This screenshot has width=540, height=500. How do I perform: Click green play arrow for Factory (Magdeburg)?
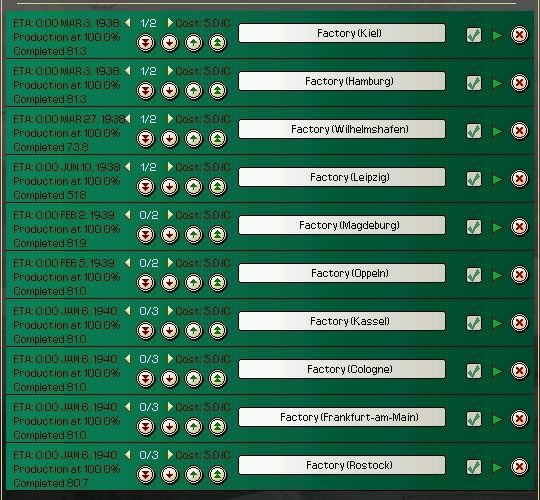pos(497,227)
